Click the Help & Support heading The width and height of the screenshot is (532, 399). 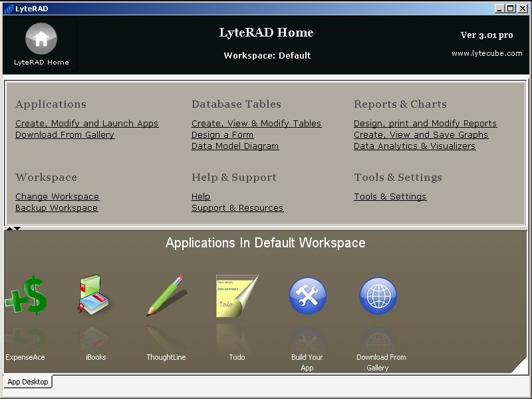(234, 177)
